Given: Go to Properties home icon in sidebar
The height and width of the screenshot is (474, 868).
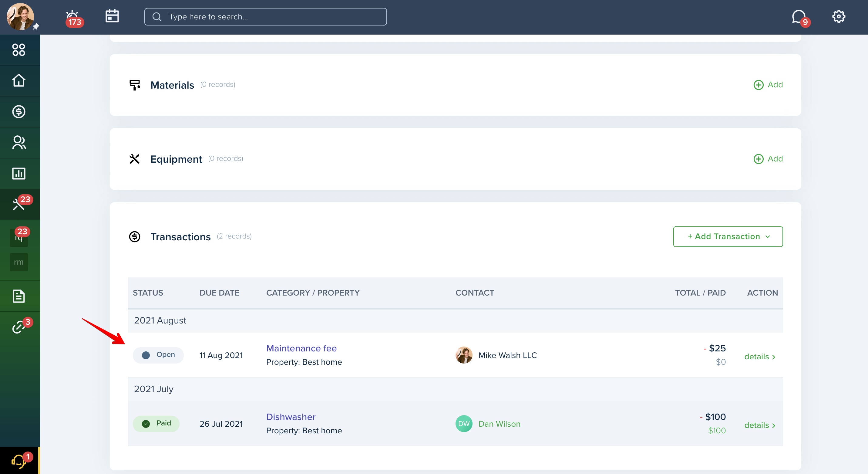Looking at the screenshot, I should click(19, 81).
